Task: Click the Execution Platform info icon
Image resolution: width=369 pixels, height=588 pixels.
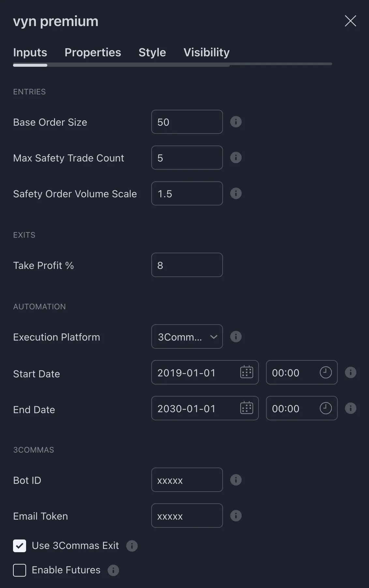Action: 236,337
